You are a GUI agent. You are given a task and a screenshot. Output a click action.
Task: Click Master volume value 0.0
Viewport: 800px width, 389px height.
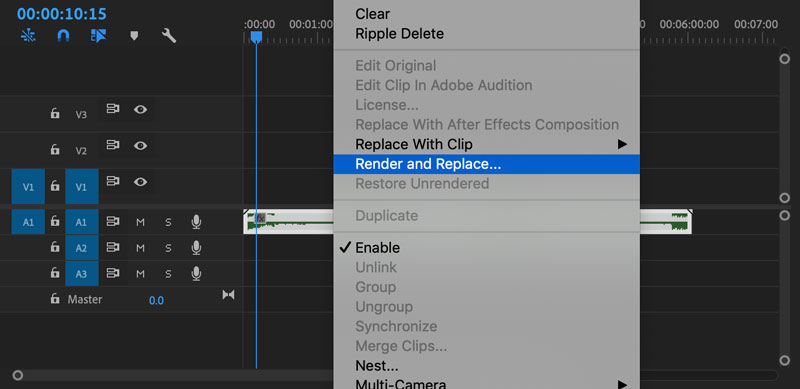(x=156, y=300)
